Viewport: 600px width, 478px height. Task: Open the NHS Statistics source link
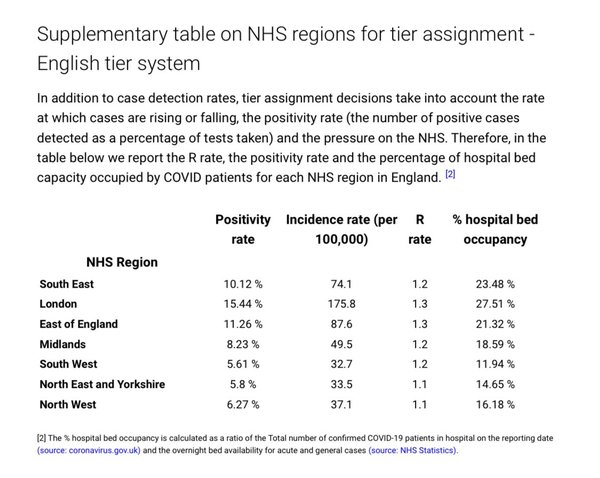413,450
